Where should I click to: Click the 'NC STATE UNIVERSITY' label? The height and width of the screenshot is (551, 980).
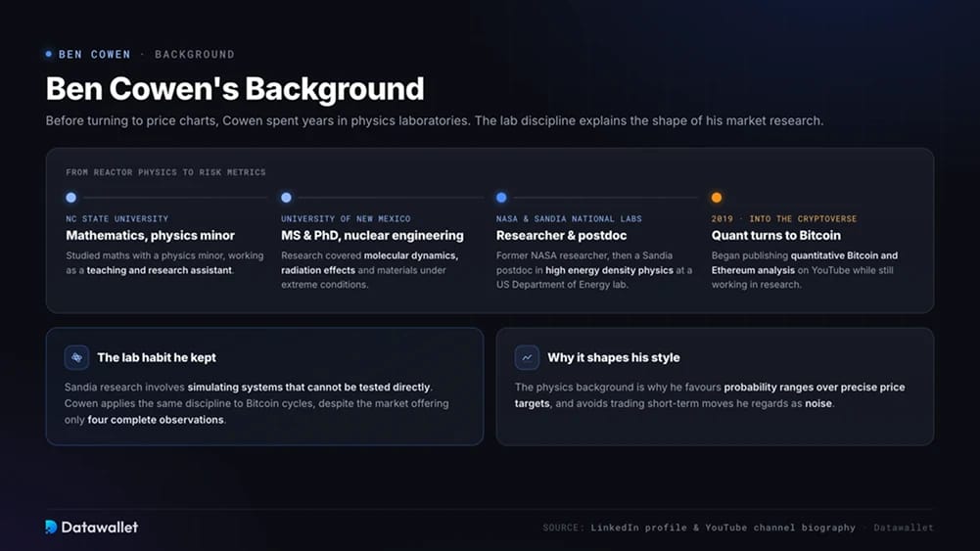[117, 218]
